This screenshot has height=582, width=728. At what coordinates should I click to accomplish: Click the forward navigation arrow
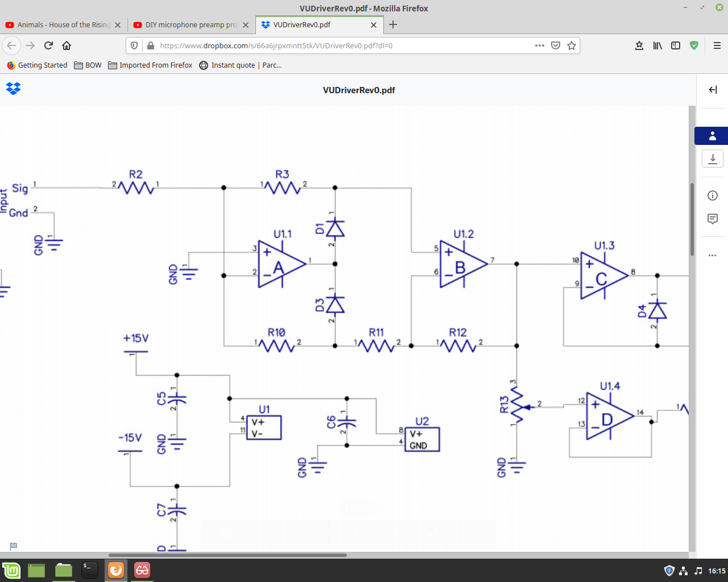(30, 45)
